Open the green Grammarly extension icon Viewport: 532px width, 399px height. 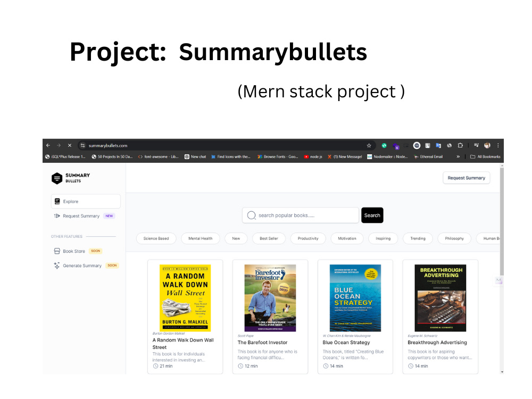384,145
